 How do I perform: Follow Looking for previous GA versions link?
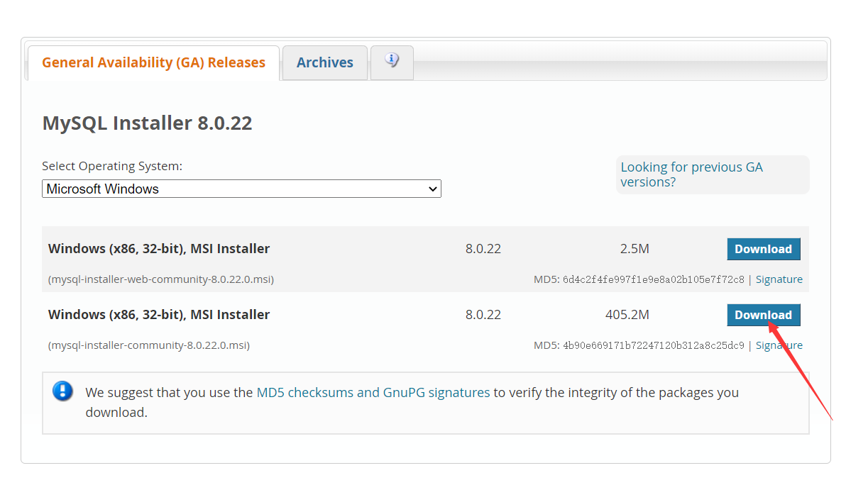pos(692,174)
